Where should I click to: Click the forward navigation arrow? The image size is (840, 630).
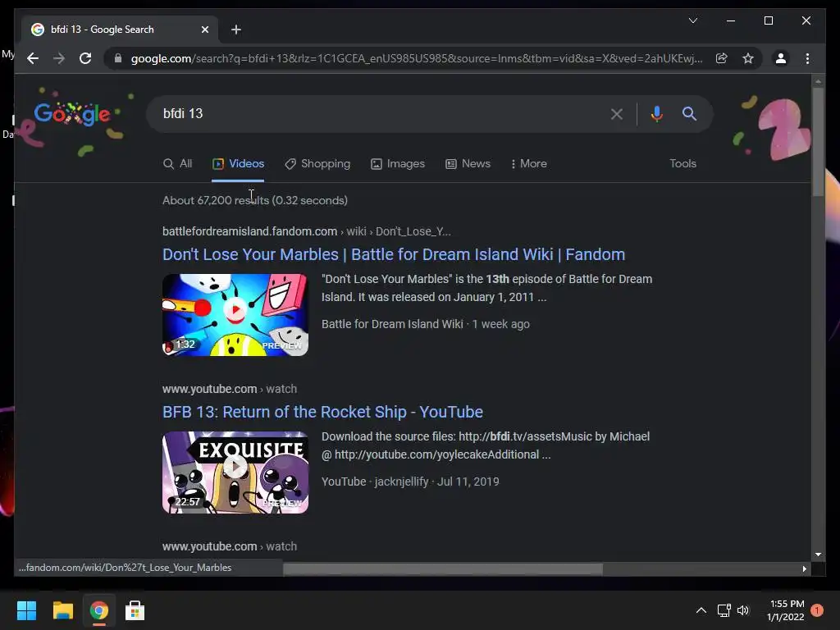59,58
